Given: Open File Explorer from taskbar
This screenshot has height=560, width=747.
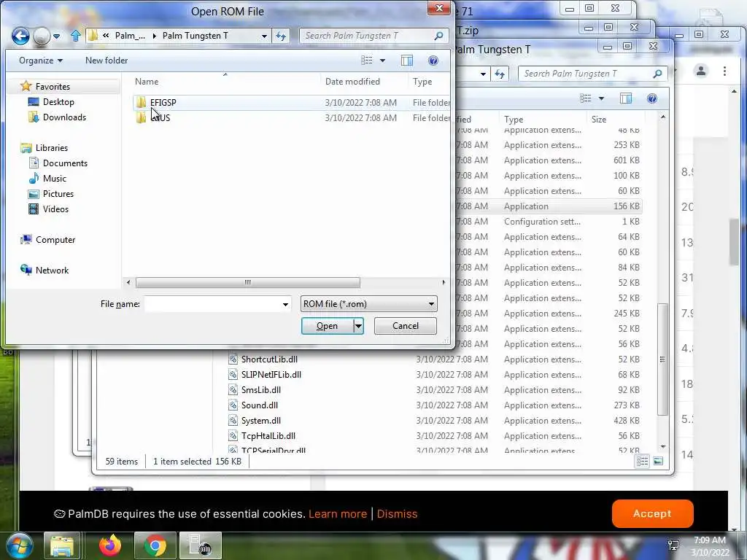Looking at the screenshot, I should click(62, 545).
